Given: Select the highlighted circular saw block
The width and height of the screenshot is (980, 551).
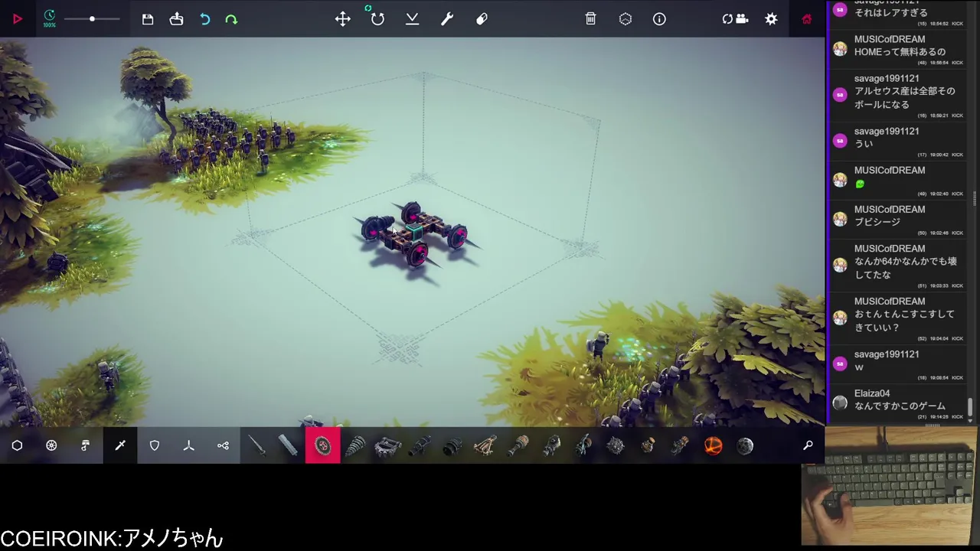Looking at the screenshot, I should pos(322,445).
